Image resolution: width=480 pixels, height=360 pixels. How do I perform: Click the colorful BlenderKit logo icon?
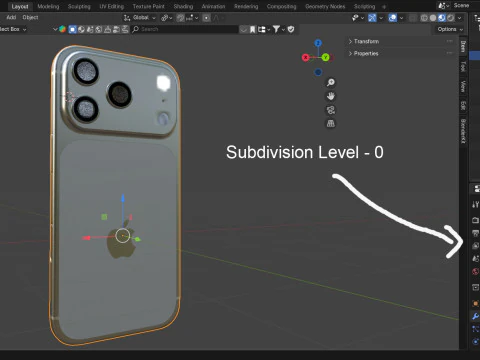(62, 29)
